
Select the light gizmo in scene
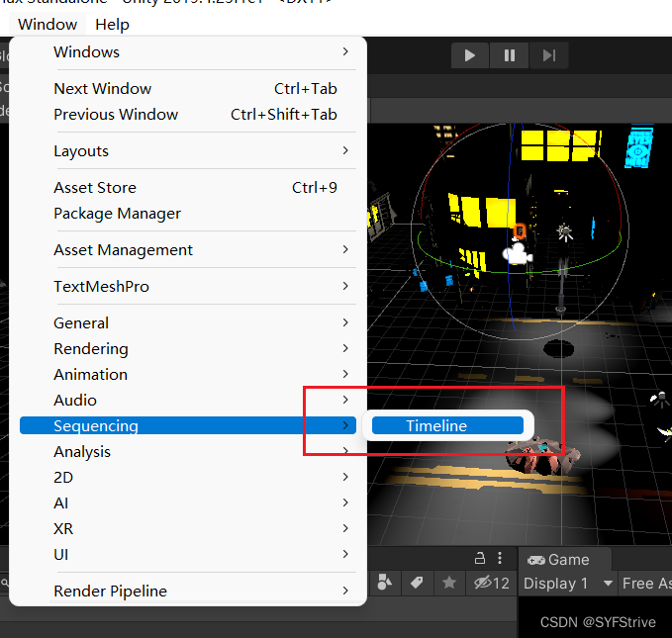click(x=565, y=232)
